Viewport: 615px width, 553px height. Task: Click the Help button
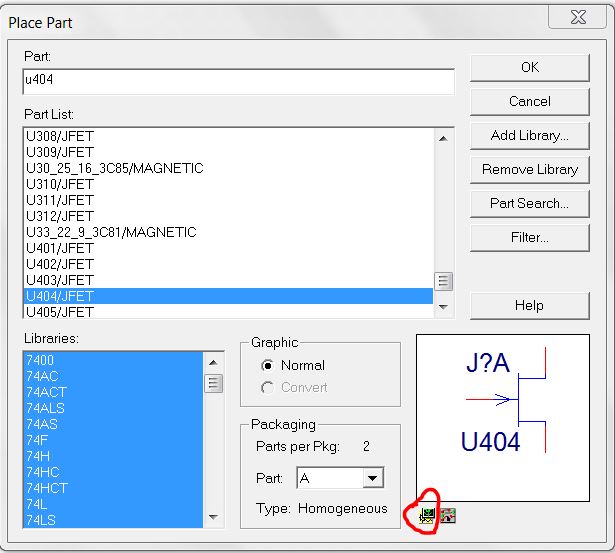(x=529, y=305)
